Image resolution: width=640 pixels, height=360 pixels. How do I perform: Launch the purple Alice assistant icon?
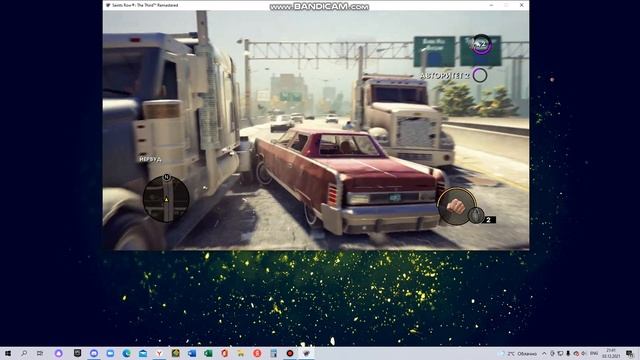tap(58, 353)
